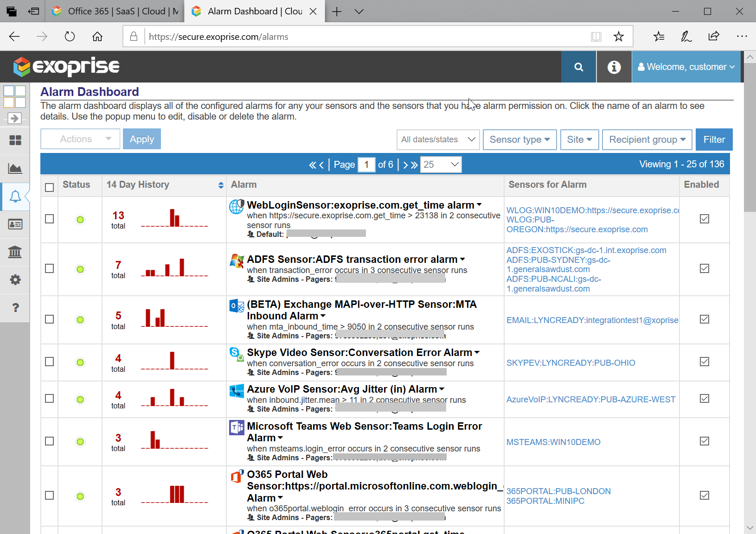The height and width of the screenshot is (534, 756).
Task: Open the Actions dropdown
Action: pos(80,139)
